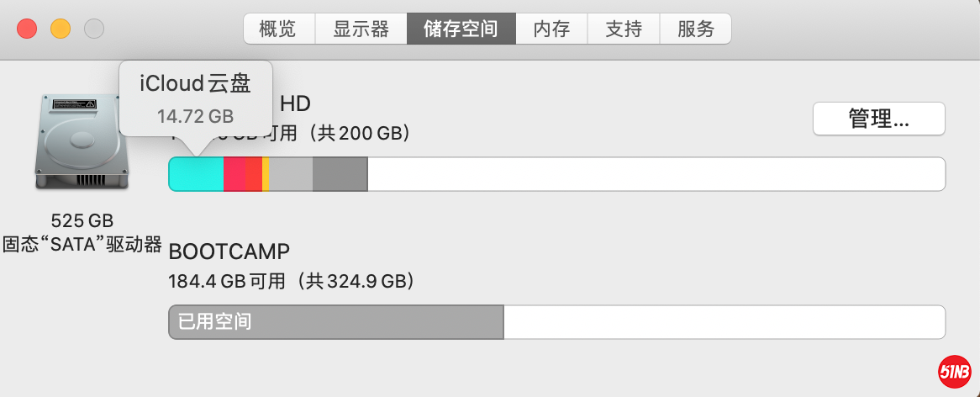
Task: Click the pink-red storage bar segment
Action: click(x=234, y=174)
